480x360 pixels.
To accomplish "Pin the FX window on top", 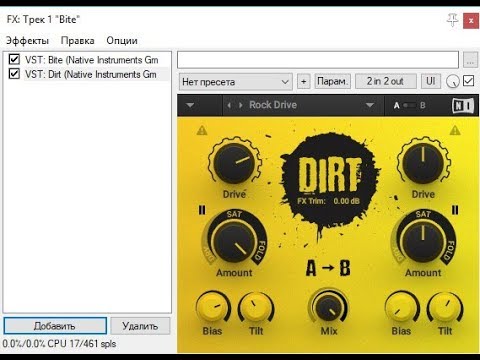I will 452,20.
